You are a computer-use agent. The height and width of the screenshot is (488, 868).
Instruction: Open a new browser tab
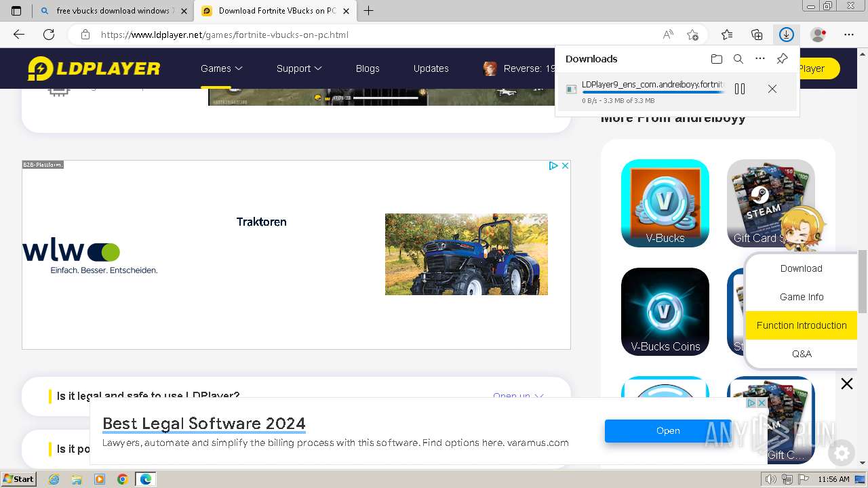coord(369,11)
